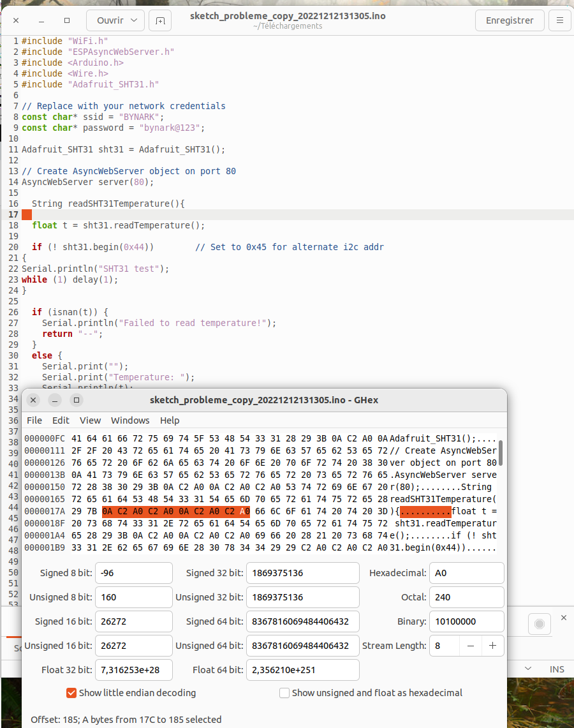Click the Octal field showing 240
The width and height of the screenshot is (574, 728).
[x=466, y=597]
